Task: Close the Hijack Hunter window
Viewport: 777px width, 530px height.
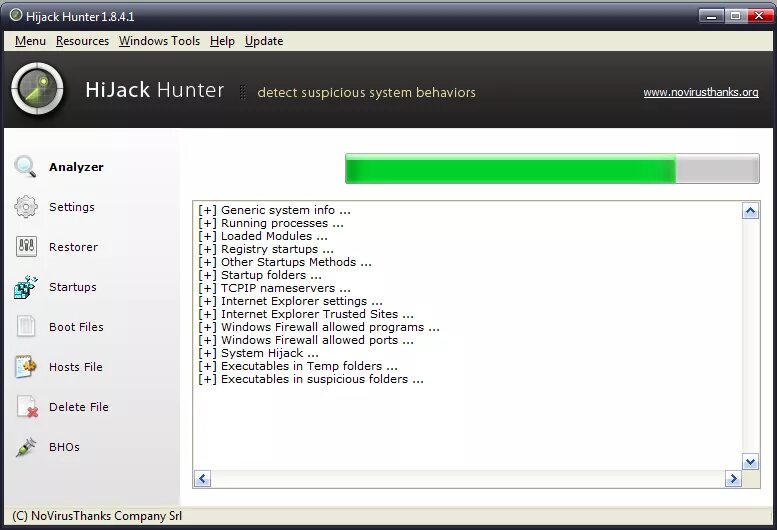Action: coord(759,16)
